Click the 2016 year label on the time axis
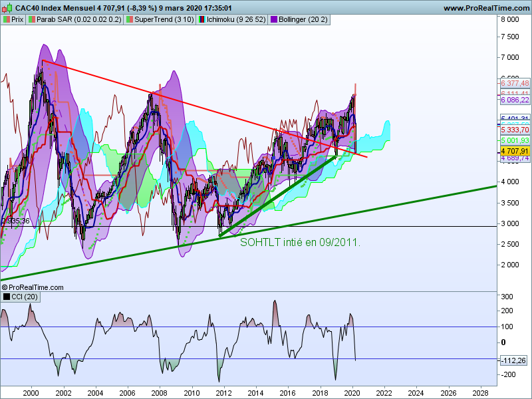The image size is (532, 399). coord(287,393)
